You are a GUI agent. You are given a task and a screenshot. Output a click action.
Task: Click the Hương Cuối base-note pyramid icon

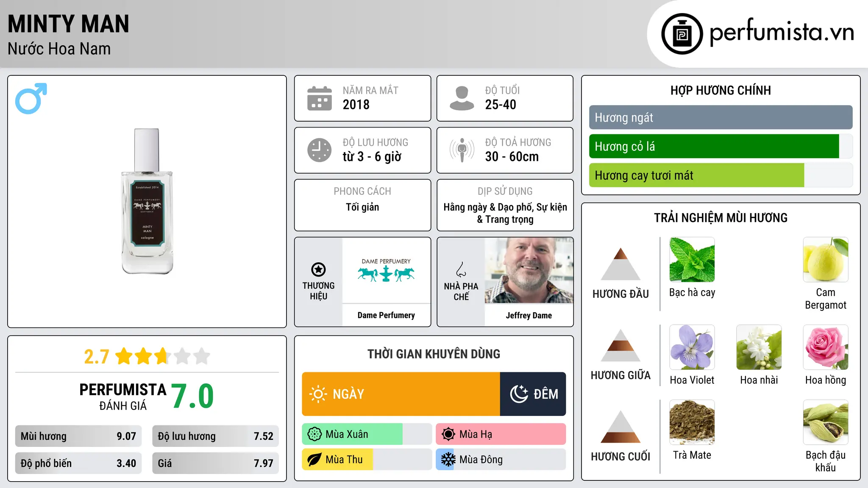pyautogui.click(x=621, y=427)
